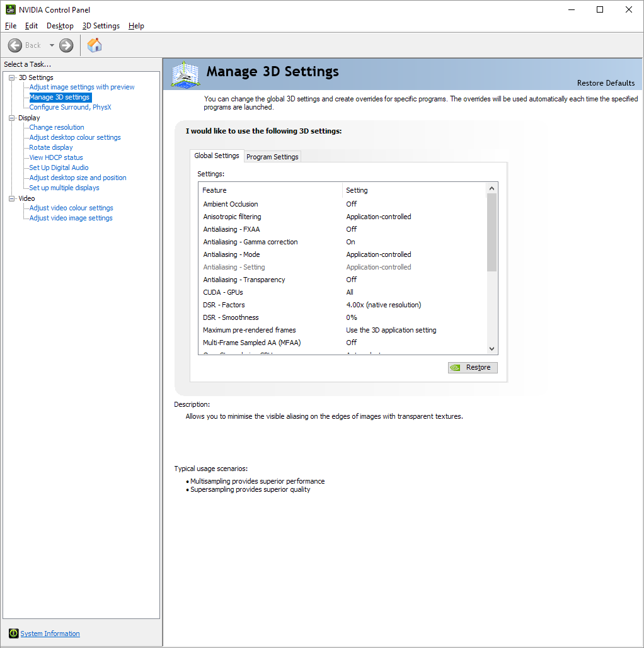Click the Restore button

pyautogui.click(x=473, y=367)
